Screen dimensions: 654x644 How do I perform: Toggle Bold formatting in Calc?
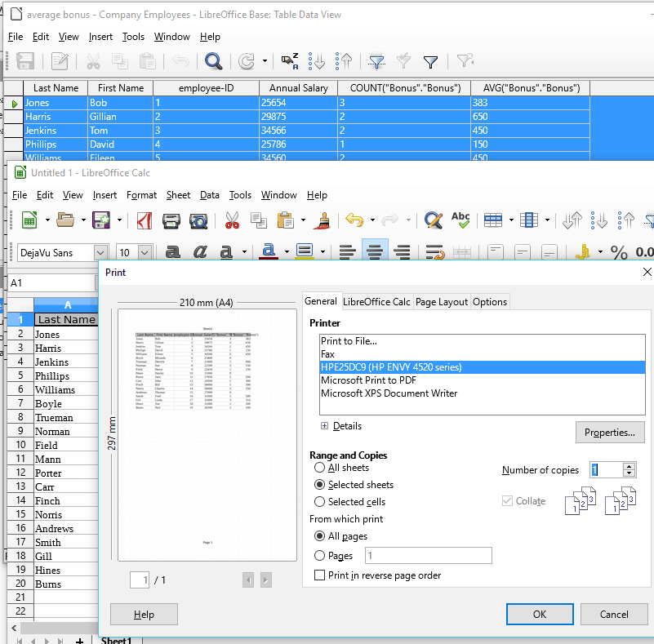click(172, 251)
